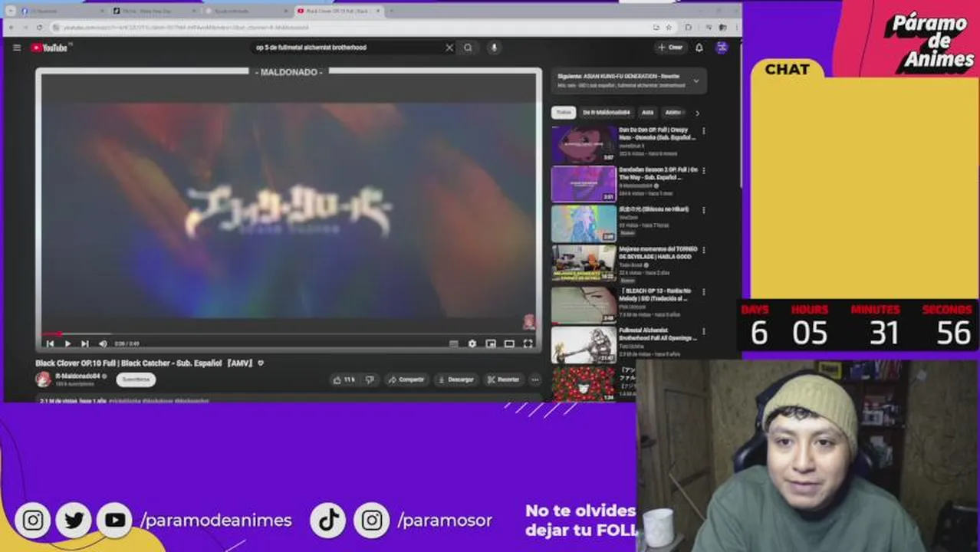Open Dandadan Season 2 OP thumbnail

[584, 184]
